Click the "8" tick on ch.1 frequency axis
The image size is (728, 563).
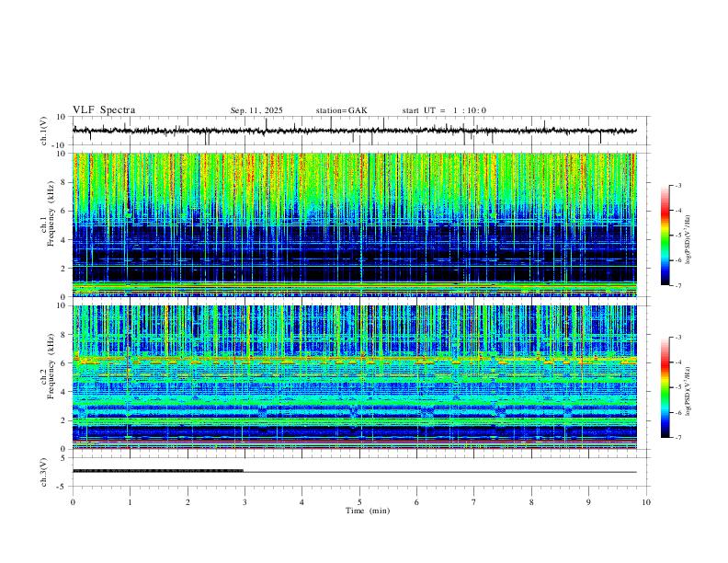point(64,182)
